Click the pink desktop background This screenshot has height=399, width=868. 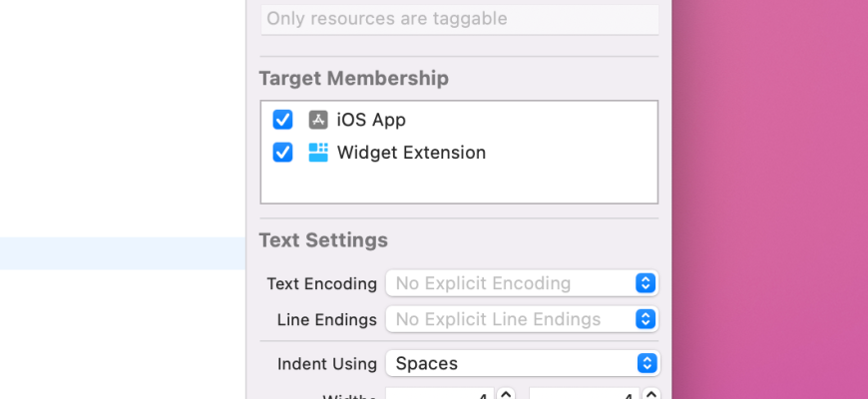click(768, 199)
